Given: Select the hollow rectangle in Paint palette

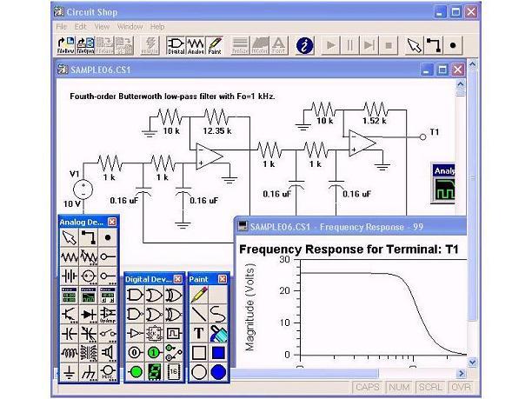Looking at the screenshot, I should (199, 353).
